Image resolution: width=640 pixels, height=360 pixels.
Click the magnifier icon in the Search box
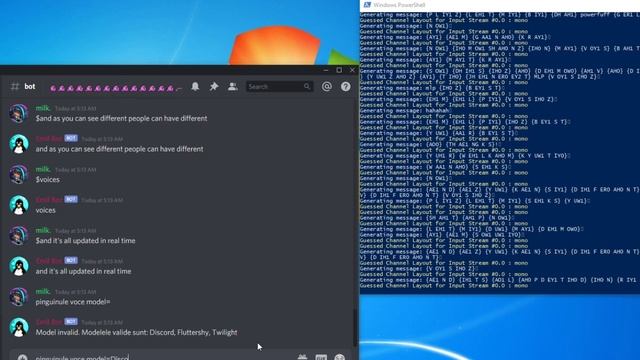307,87
